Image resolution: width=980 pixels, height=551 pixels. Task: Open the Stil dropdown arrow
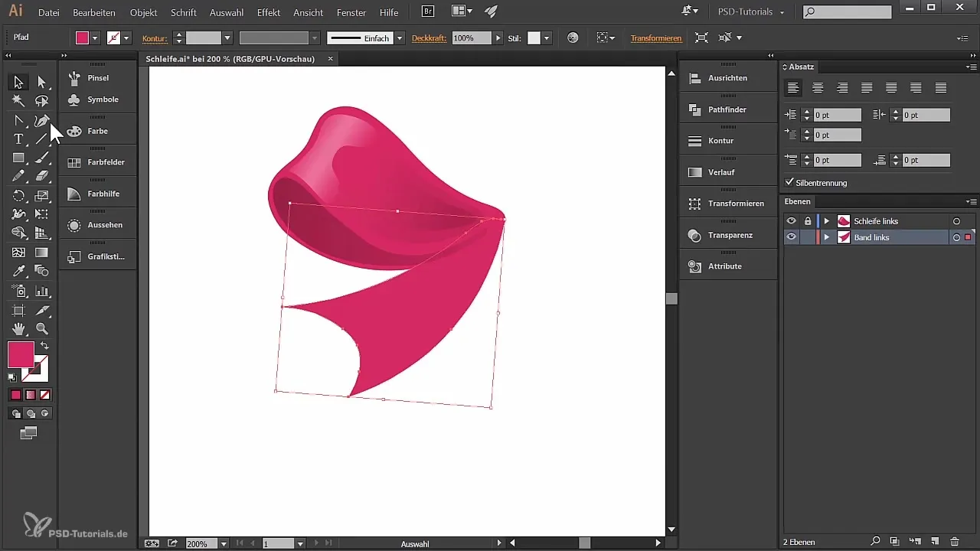point(547,38)
